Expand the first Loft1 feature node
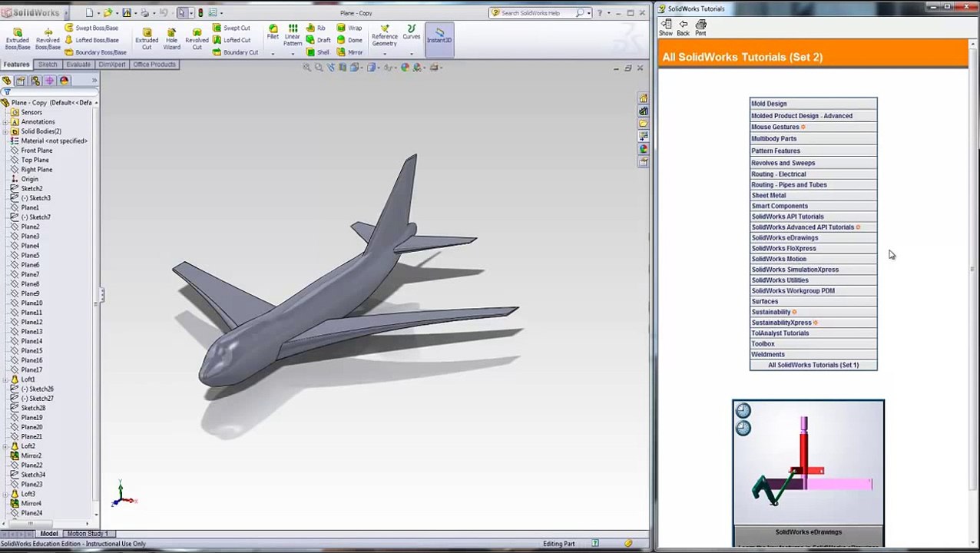Image resolution: width=980 pixels, height=553 pixels. coord(6,379)
